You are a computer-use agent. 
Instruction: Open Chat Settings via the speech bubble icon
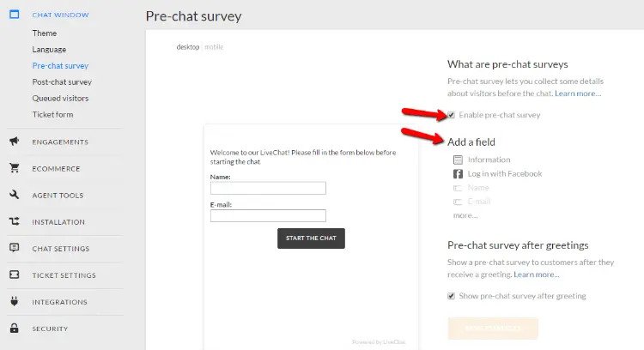[15, 248]
